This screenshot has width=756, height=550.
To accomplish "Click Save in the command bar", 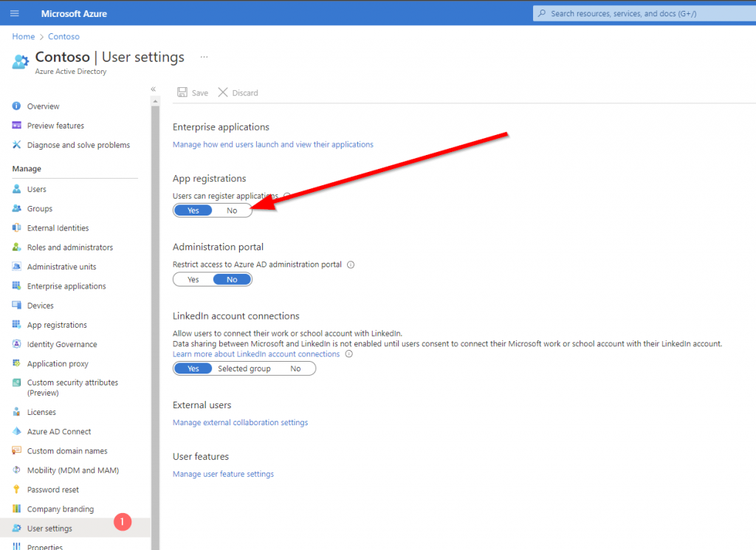I will click(192, 92).
